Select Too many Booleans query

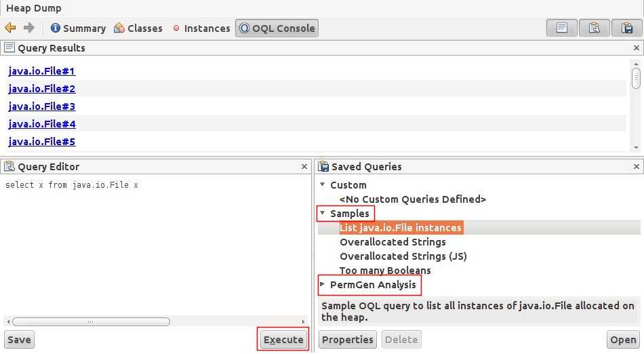click(385, 271)
